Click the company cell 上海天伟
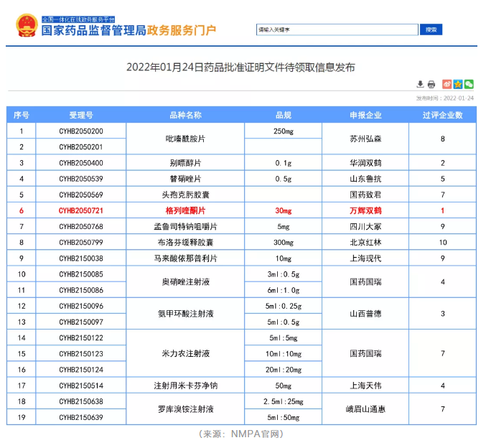The width and height of the screenshot is (486, 448). (x=365, y=386)
